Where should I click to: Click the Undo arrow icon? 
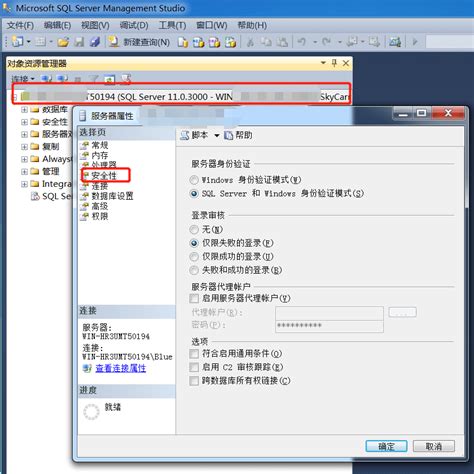302,42
